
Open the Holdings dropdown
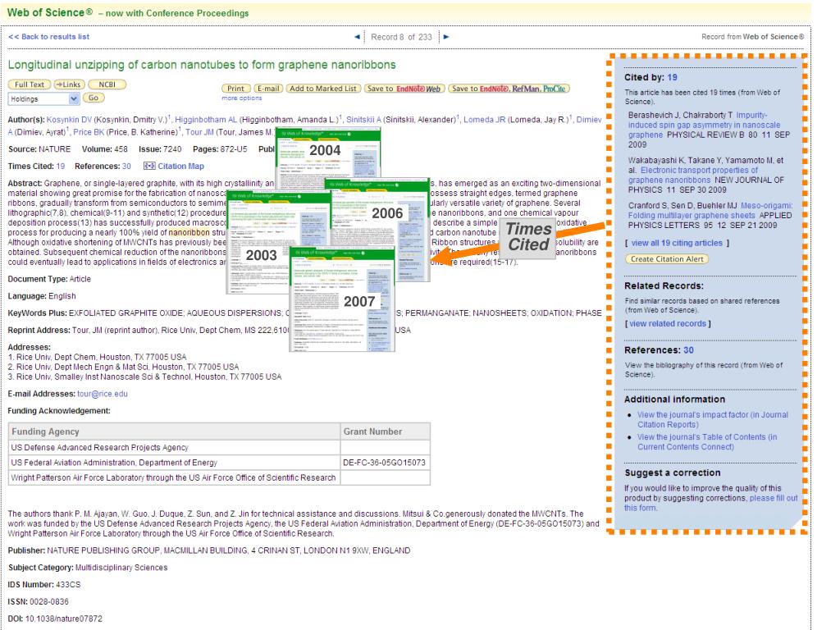click(43, 98)
